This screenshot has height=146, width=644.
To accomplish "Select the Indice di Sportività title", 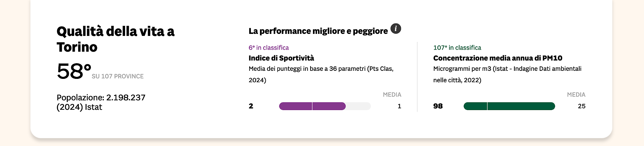I will point(281,58).
